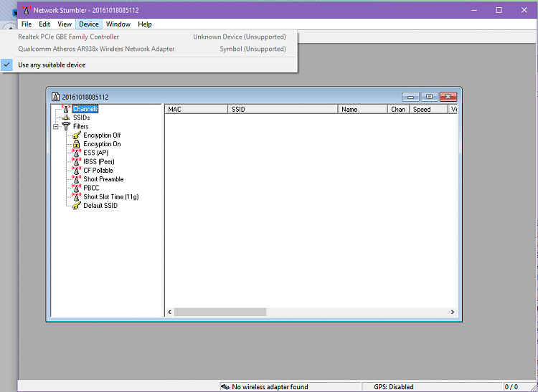The image size is (538, 392).
Task: Select Encryption Off filter
Action: 102,135
